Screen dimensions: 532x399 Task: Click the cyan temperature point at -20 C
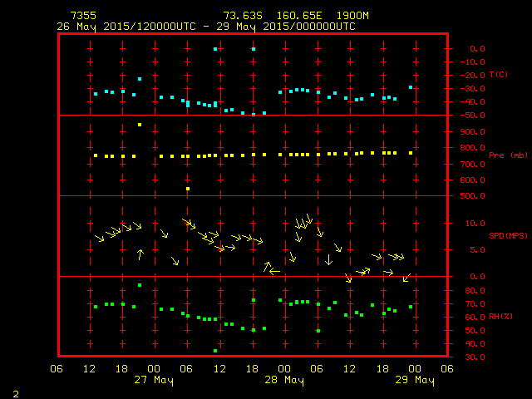pyautogui.click(x=140, y=79)
